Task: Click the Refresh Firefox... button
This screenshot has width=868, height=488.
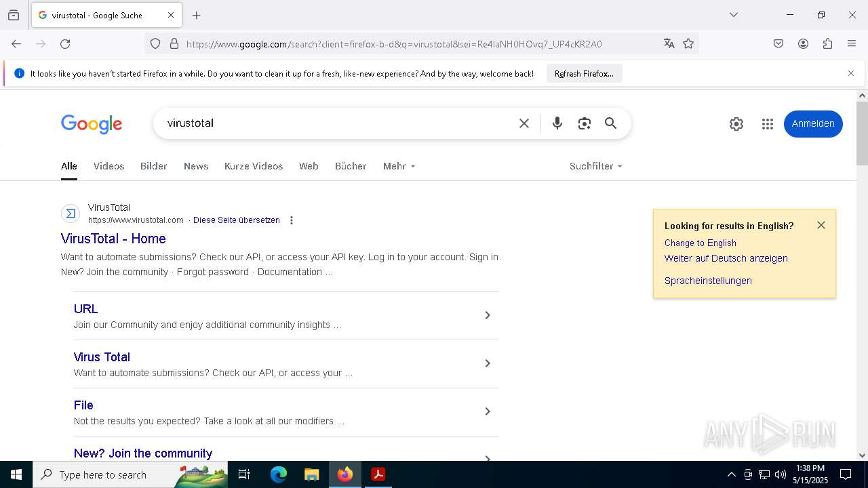Action: coord(584,74)
